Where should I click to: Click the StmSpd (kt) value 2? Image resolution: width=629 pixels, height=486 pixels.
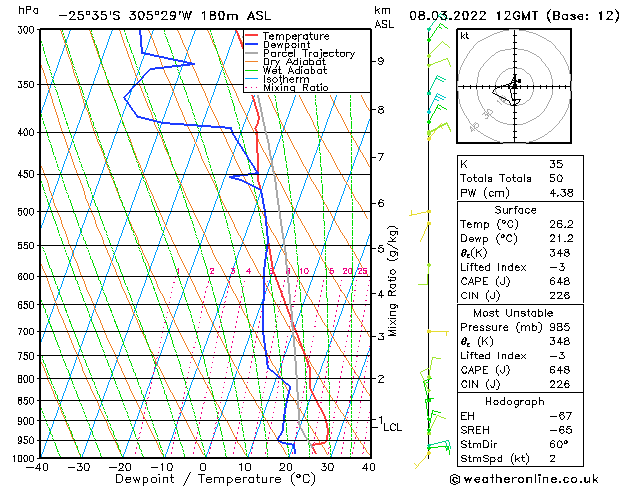(553, 458)
